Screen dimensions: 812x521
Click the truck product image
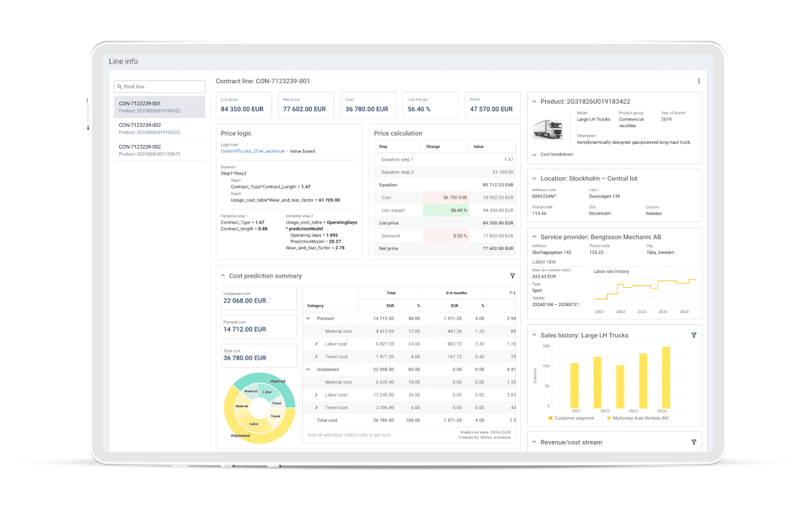[x=547, y=129]
